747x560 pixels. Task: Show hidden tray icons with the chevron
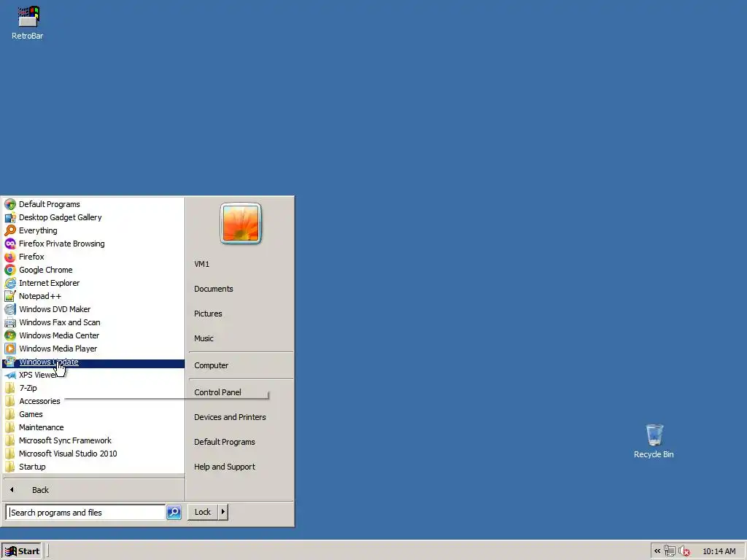pyautogui.click(x=657, y=551)
